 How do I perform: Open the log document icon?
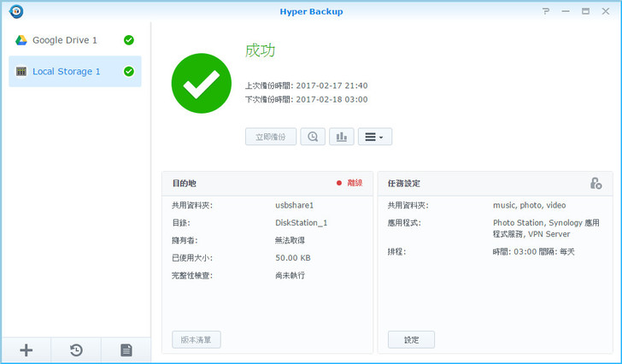(x=126, y=350)
